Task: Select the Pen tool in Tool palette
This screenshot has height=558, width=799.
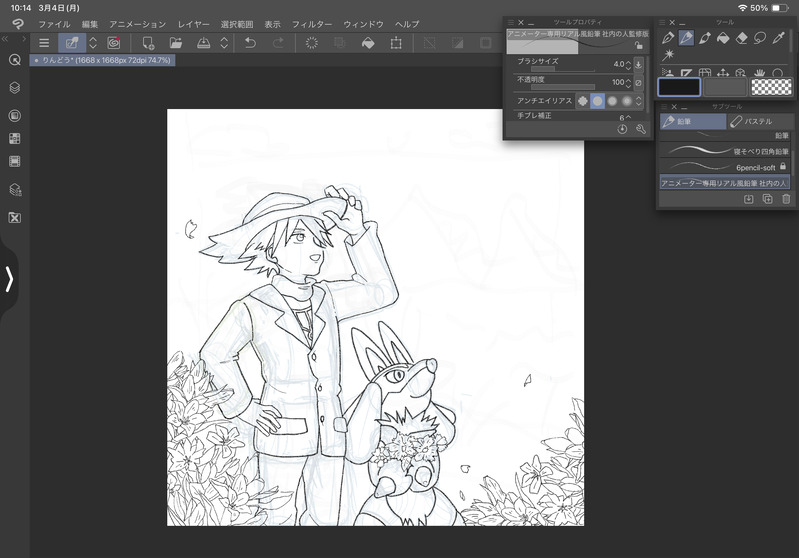Action: click(668, 38)
